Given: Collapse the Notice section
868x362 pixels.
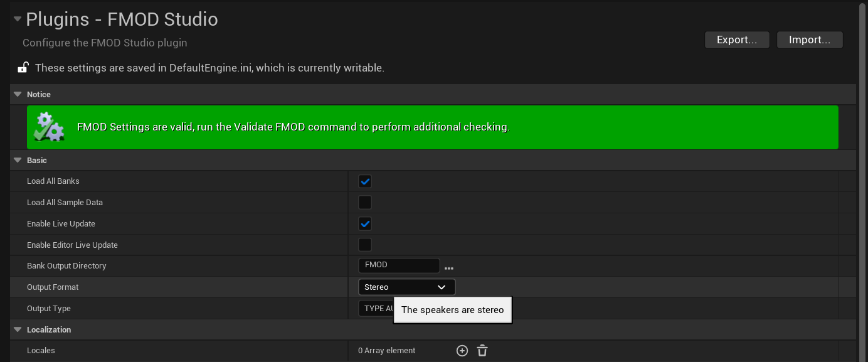Looking at the screenshot, I should pos(18,94).
